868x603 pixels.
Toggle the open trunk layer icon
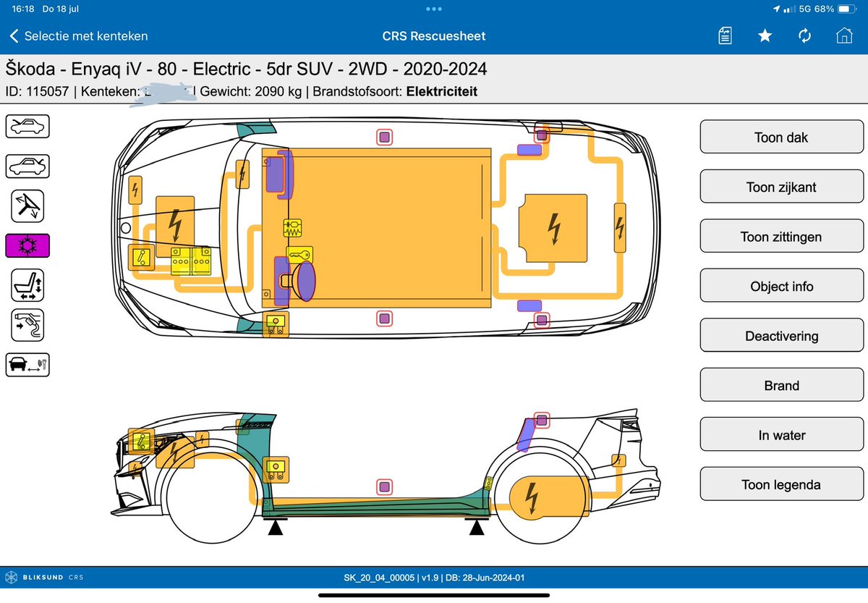27,166
